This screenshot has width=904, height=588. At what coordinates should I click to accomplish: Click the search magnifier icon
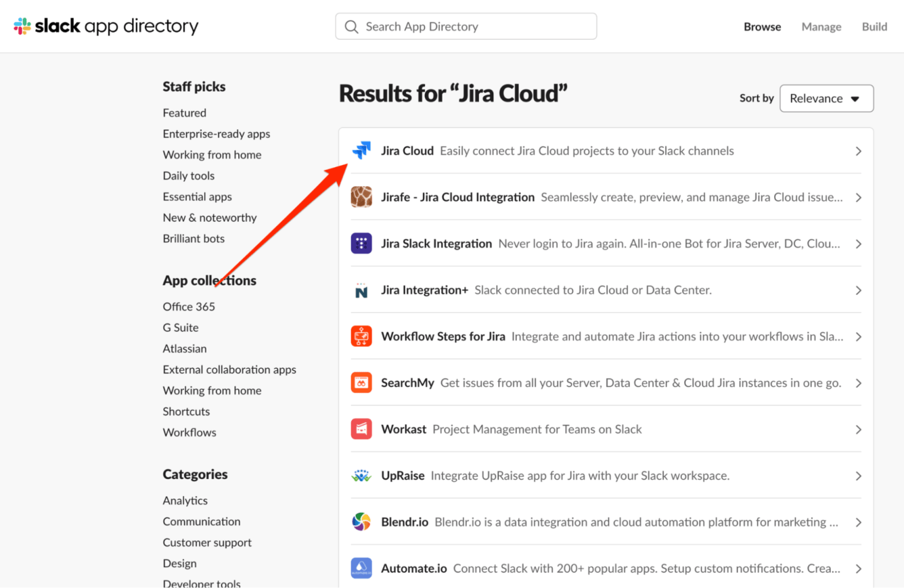[x=351, y=26]
